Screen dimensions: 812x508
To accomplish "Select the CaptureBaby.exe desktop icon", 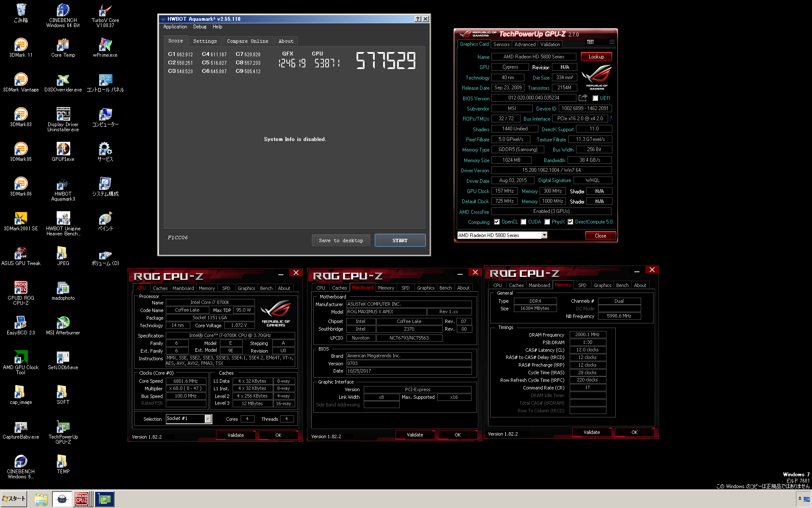I will point(21,430).
